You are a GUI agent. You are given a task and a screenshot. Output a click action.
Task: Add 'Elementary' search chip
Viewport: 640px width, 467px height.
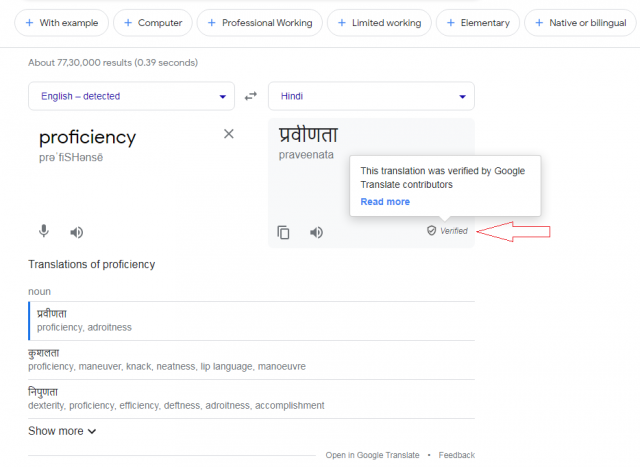(478, 23)
